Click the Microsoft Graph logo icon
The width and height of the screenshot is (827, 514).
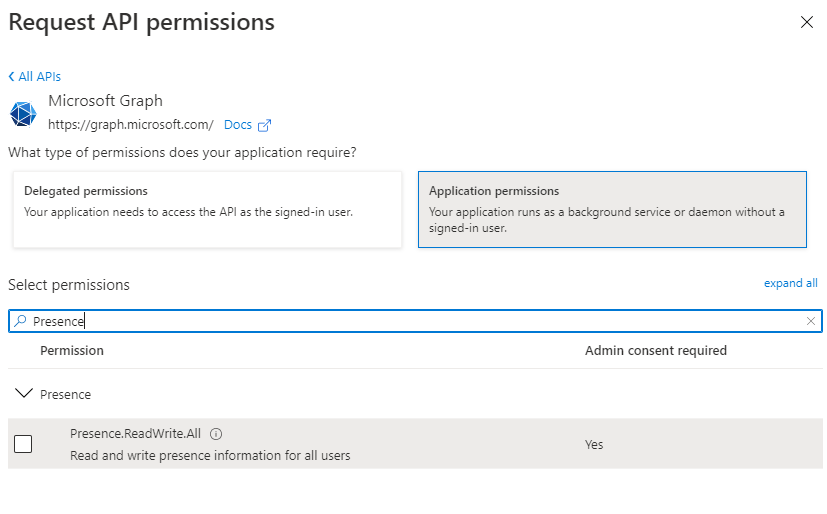(23, 114)
